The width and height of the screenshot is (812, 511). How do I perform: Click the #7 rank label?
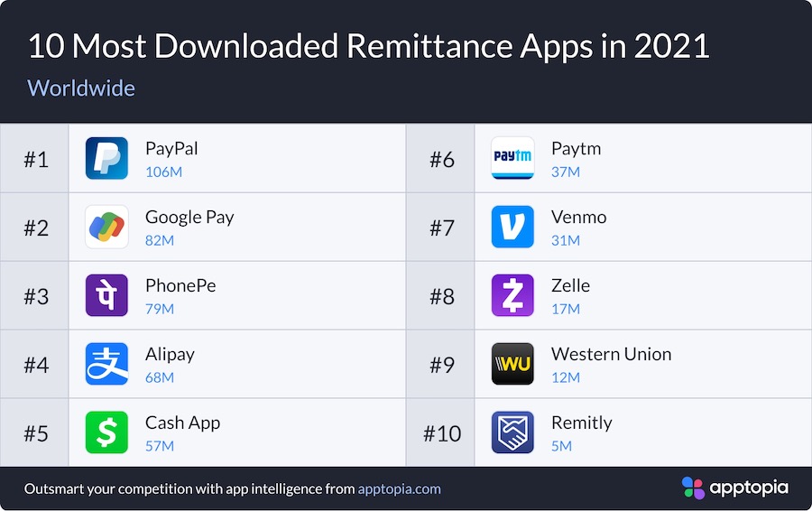pos(442,228)
